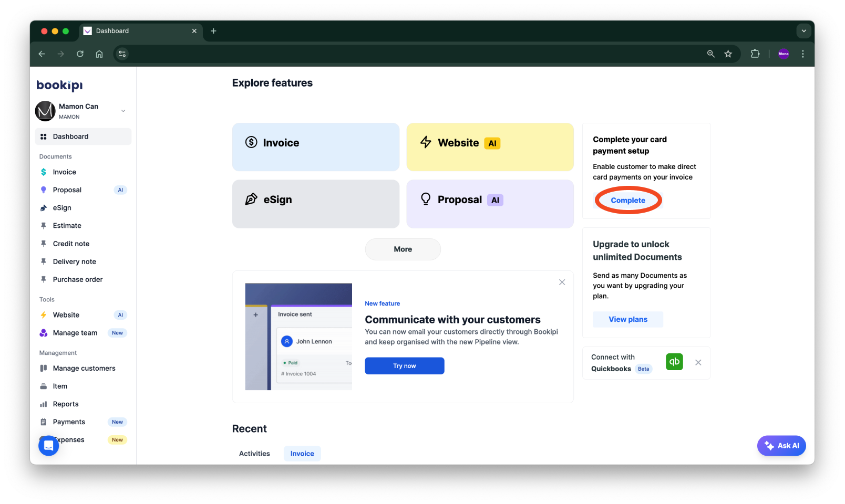Click Complete to finish card payment setup
The height and width of the screenshot is (504, 845).
click(627, 200)
